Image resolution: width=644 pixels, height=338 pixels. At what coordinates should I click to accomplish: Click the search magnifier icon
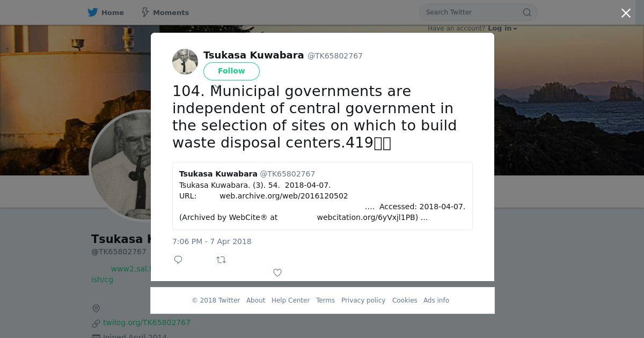click(x=527, y=12)
